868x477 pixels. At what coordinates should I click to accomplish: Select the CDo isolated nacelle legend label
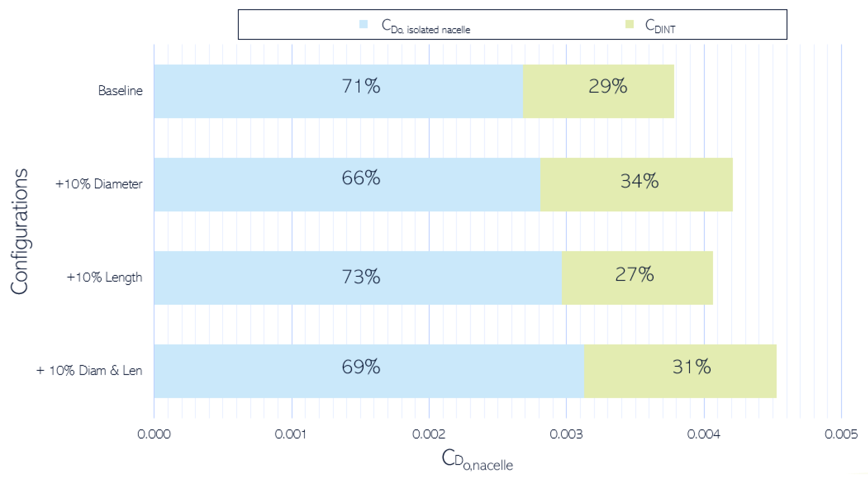click(x=426, y=27)
